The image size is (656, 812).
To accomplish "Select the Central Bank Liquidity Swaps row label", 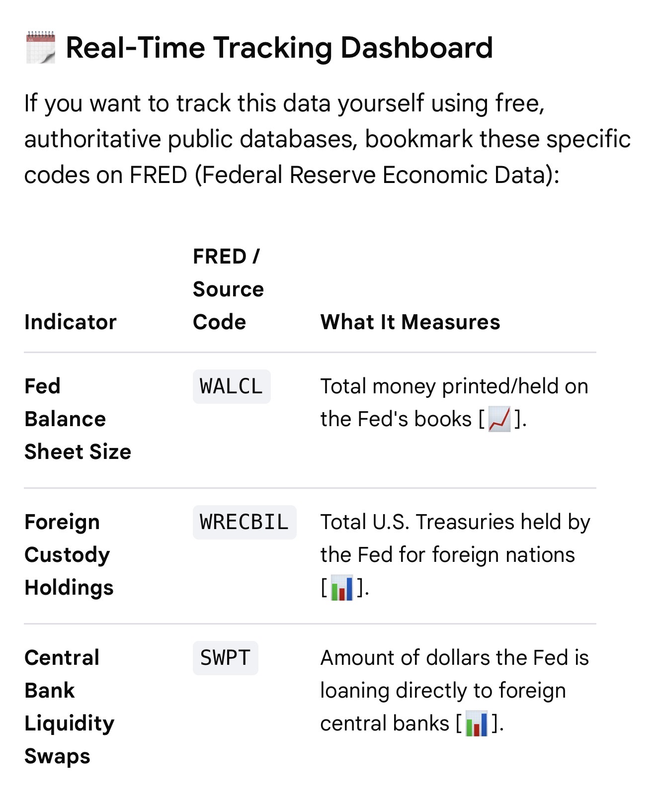I will click(70, 707).
